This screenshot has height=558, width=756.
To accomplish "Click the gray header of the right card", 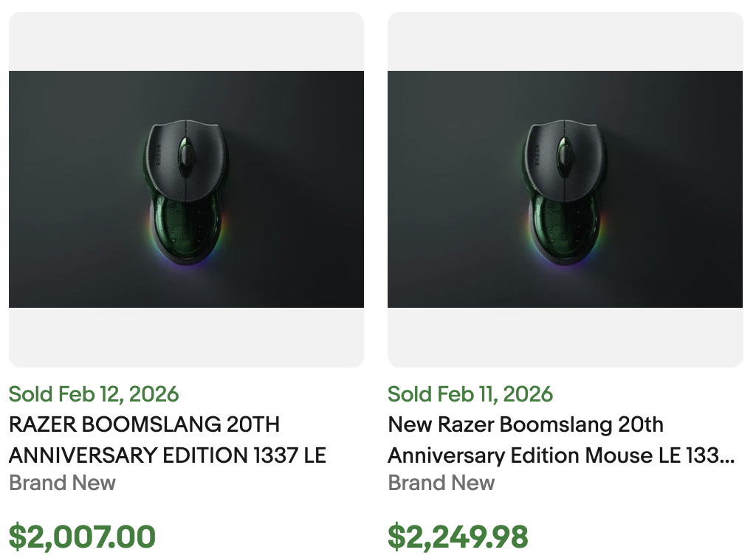I will pyautogui.click(x=566, y=41).
